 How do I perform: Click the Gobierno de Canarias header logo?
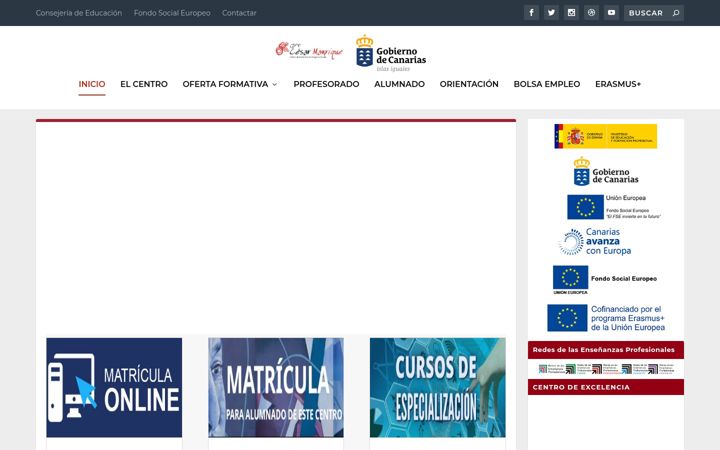(x=391, y=53)
